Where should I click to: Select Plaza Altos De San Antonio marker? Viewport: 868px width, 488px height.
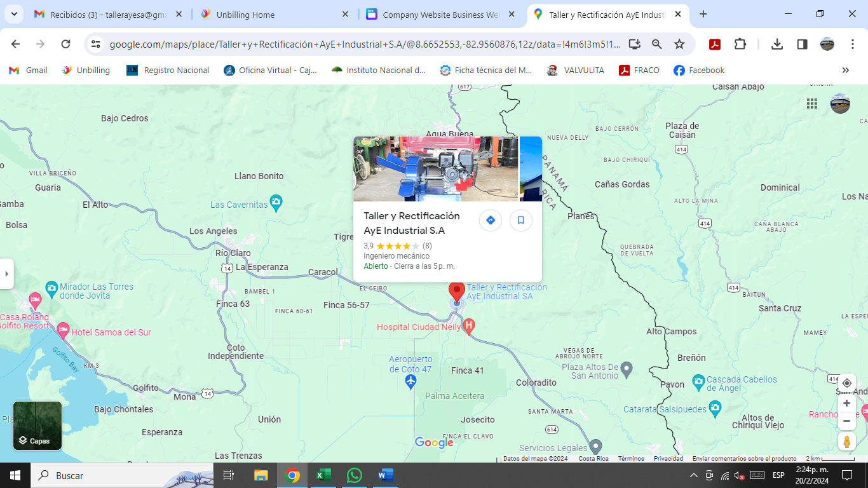click(x=627, y=369)
